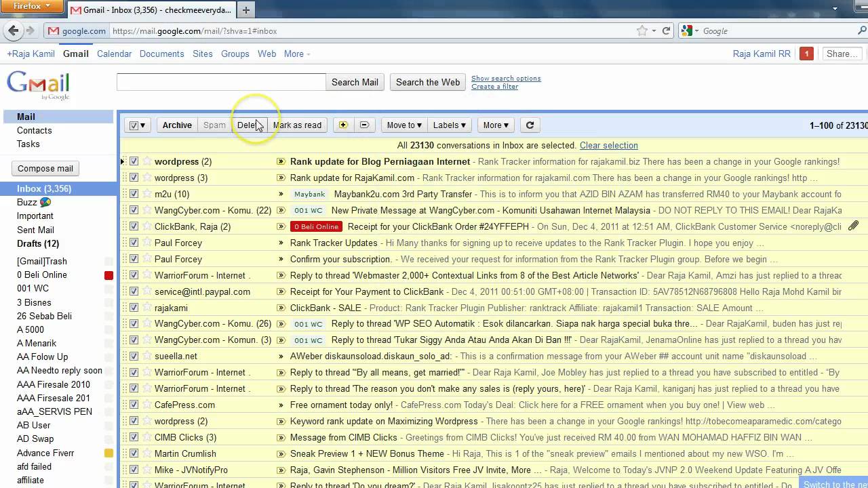Open the Labels dropdown
Image resolution: width=868 pixels, height=488 pixels.
[x=449, y=125]
